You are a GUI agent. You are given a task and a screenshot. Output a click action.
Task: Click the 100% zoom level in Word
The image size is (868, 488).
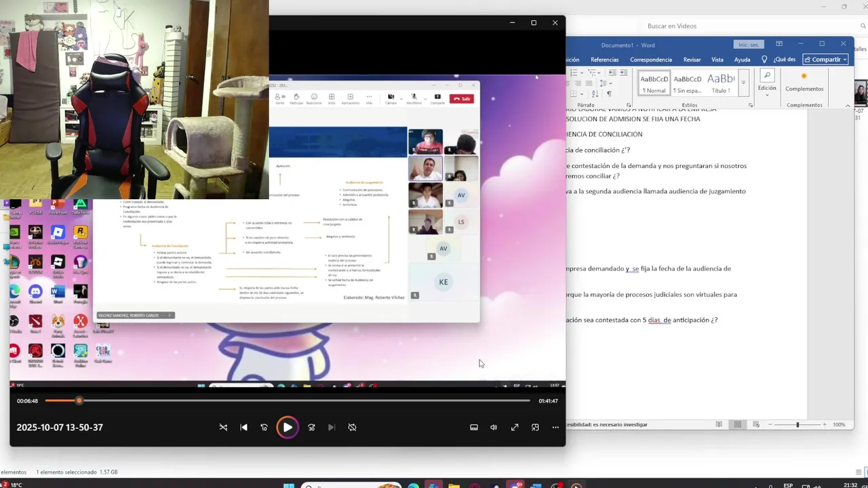[839, 424]
